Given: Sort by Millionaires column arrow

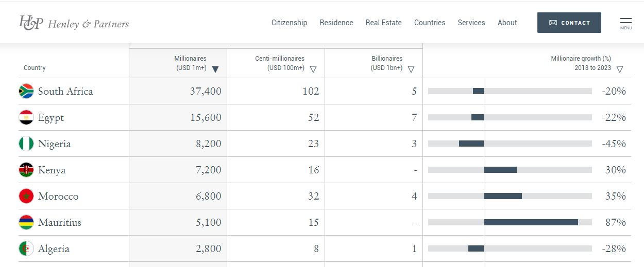Looking at the screenshot, I should pos(215,69).
